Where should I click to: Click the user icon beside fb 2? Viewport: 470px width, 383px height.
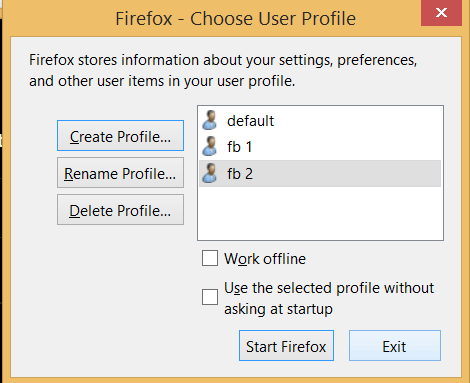click(x=210, y=173)
